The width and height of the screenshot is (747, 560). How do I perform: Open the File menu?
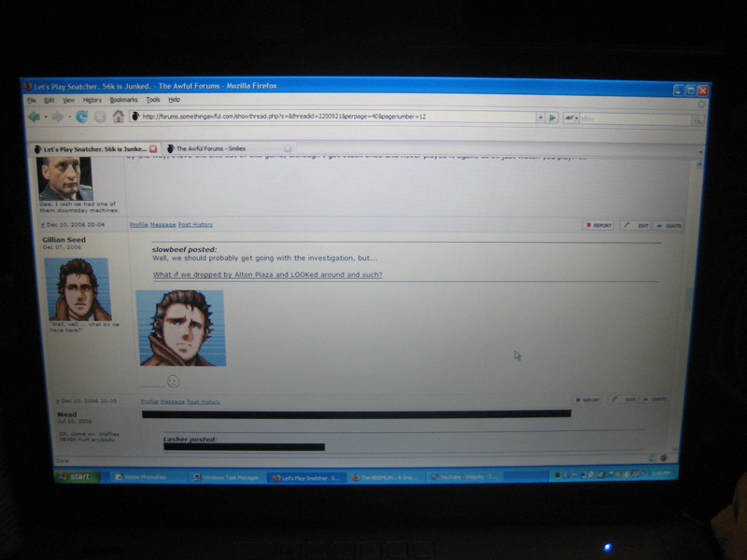pos(32,100)
